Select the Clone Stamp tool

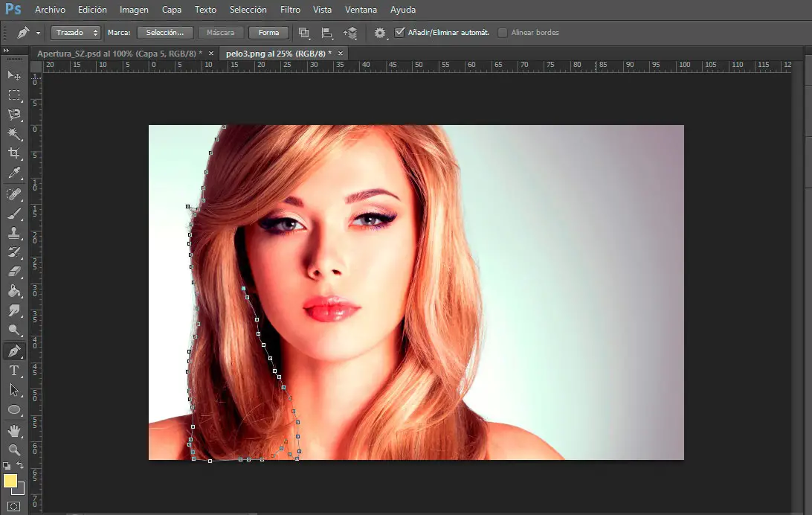14,232
